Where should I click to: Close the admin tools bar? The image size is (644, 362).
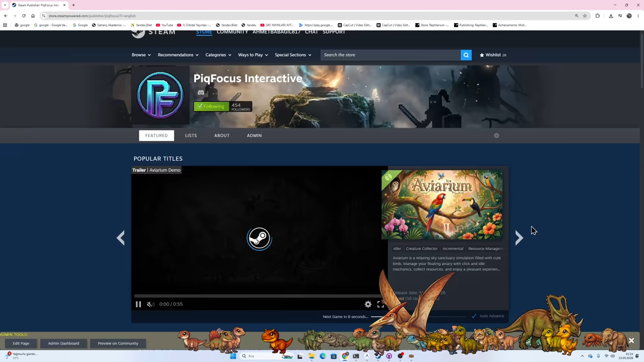(x=631, y=341)
